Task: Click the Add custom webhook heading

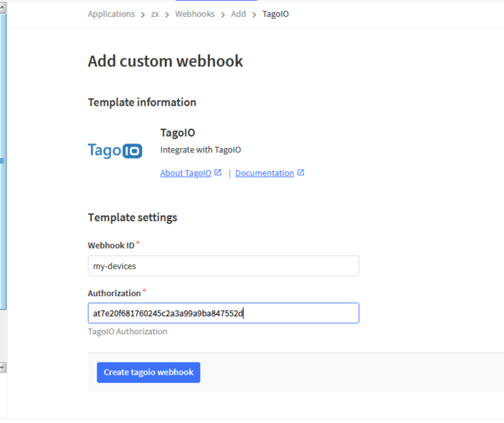Action: [165, 61]
